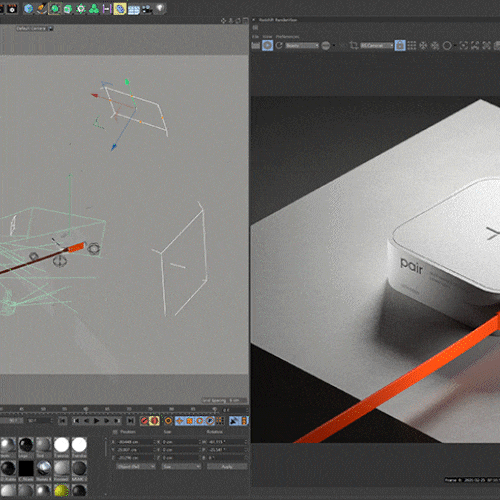Expand the RS Camera dropdown in RenderView
This screenshot has height=500, width=500.
point(377,45)
